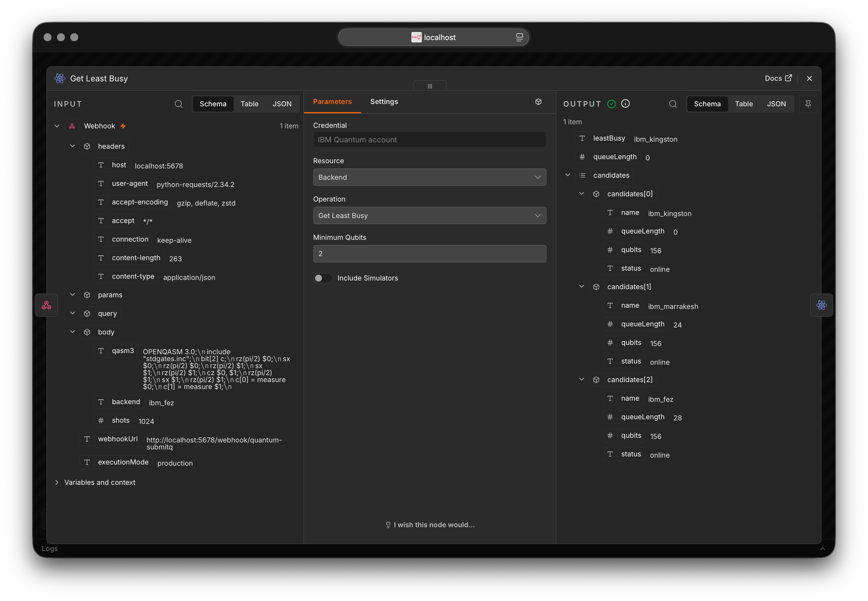Click the localhost address bar

[x=434, y=37]
